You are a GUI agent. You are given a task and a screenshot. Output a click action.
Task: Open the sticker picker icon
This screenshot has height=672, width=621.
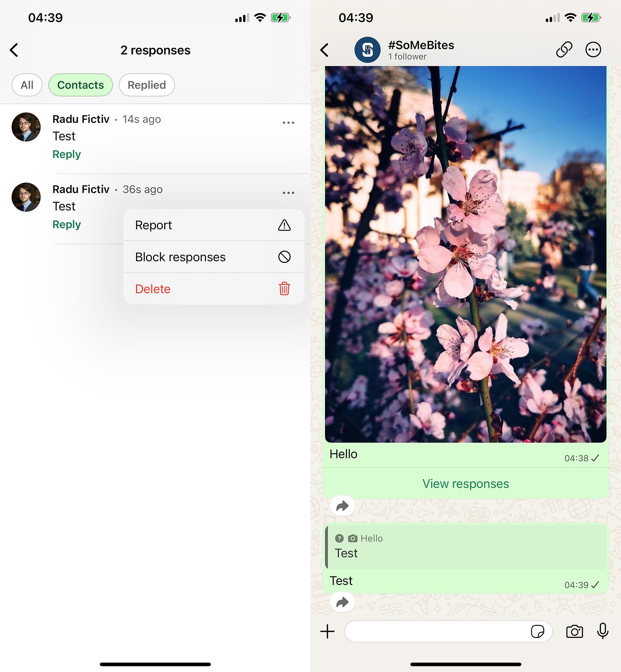tap(537, 631)
